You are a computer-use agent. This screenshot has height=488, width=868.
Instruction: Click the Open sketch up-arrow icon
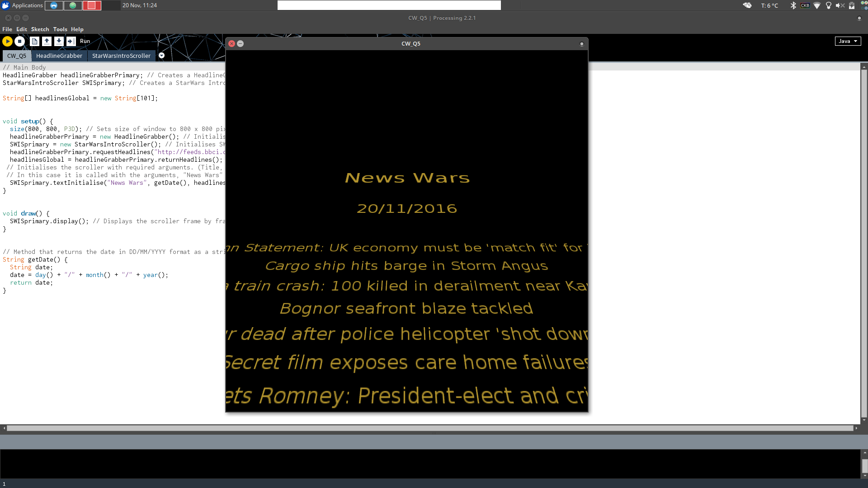pyautogui.click(x=47, y=41)
